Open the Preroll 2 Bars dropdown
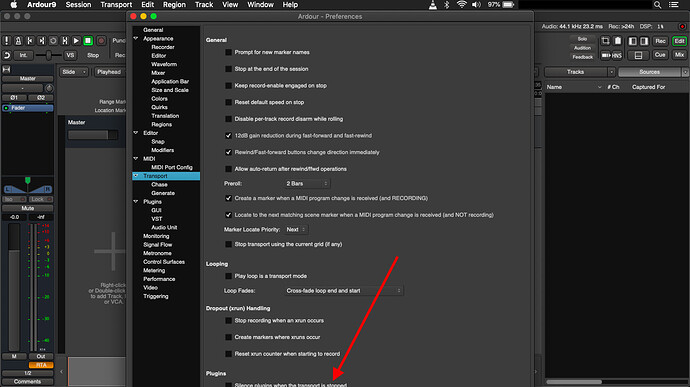Screen dimensions: 690x387 [307, 184]
